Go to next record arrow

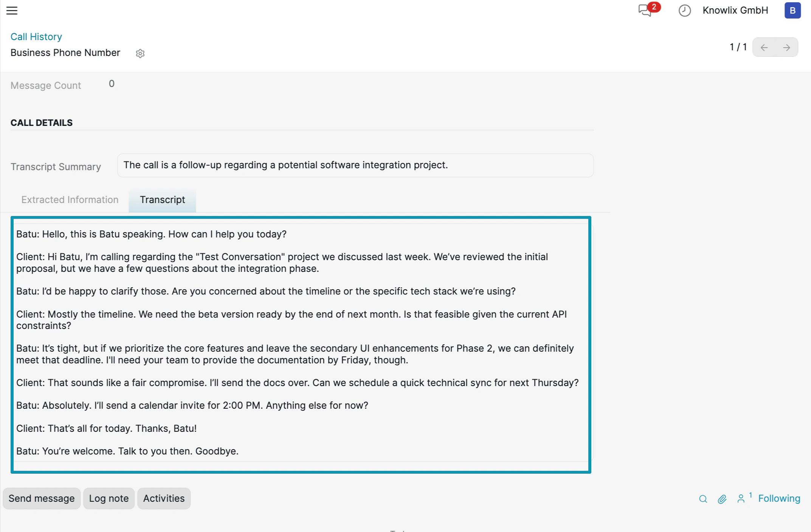point(786,47)
